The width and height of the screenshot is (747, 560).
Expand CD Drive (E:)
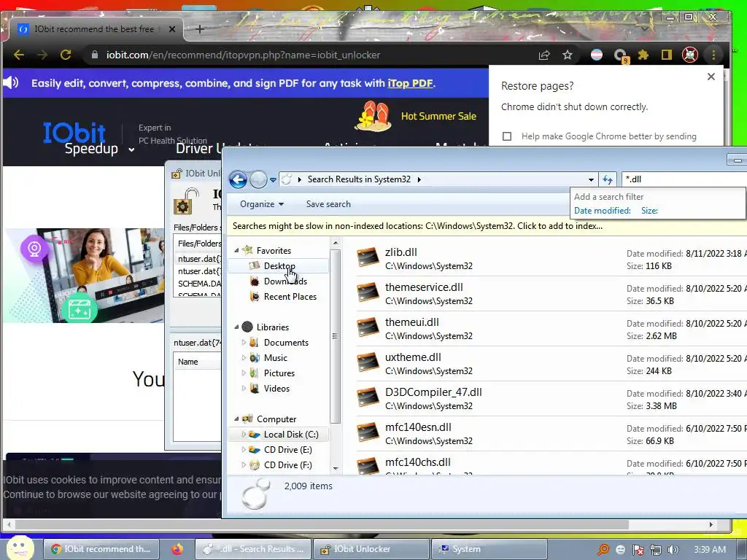[x=244, y=449]
